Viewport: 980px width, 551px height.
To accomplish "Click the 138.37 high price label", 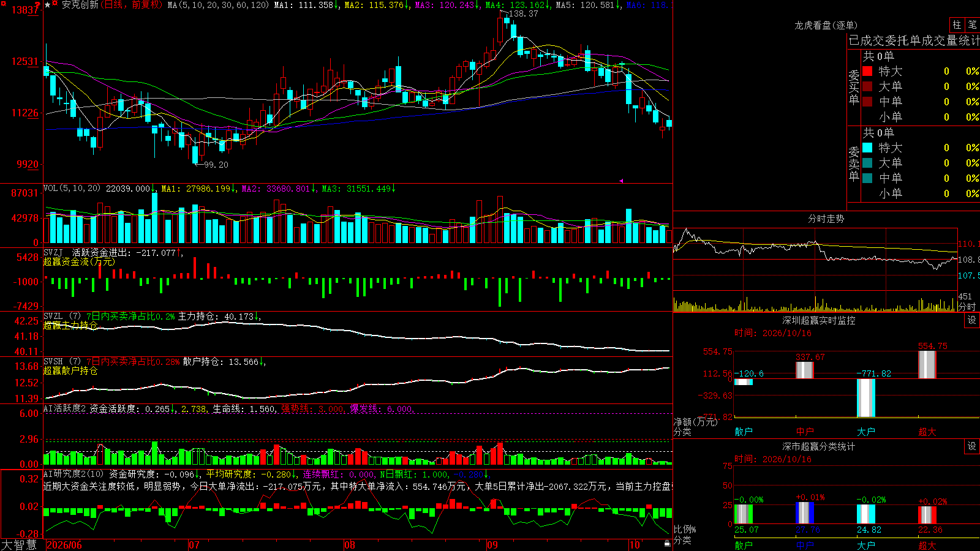I will 524,13.
